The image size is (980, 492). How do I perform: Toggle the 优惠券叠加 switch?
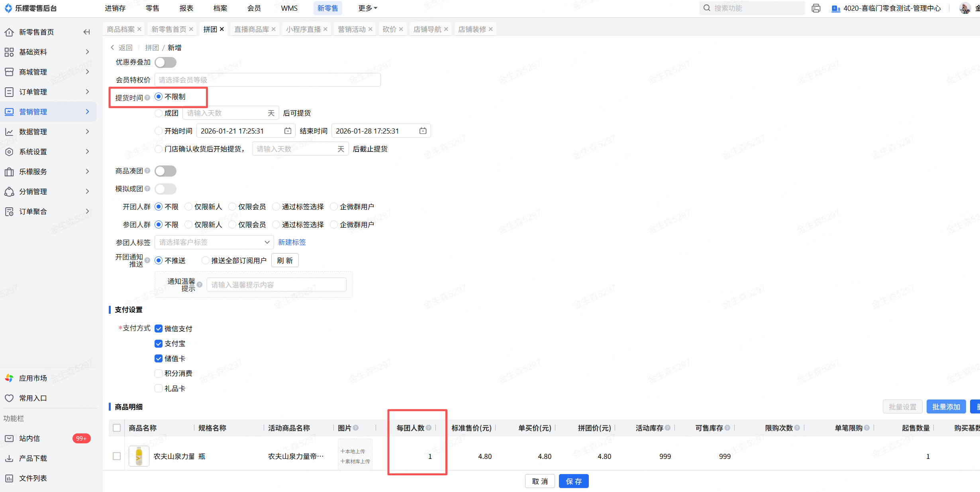pos(165,63)
